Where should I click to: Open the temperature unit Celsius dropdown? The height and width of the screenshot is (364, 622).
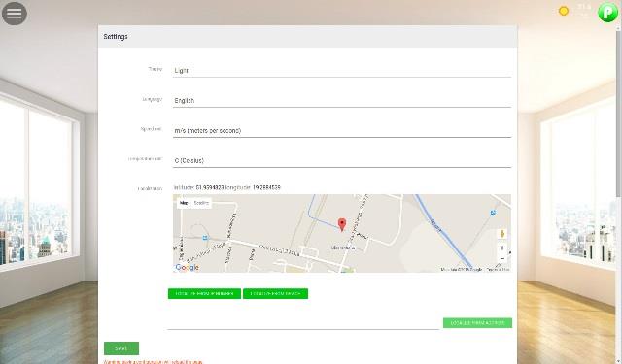click(x=342, y=161)
